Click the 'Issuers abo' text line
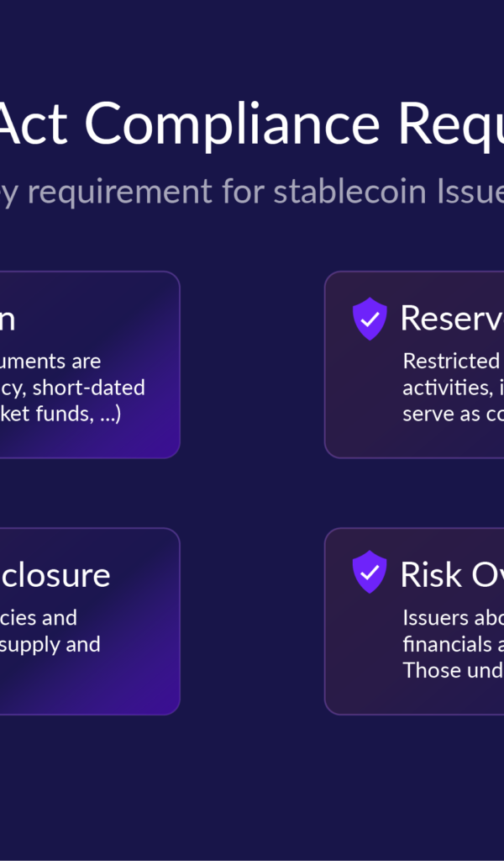The image size is (504, 861). tap(453, 618)
